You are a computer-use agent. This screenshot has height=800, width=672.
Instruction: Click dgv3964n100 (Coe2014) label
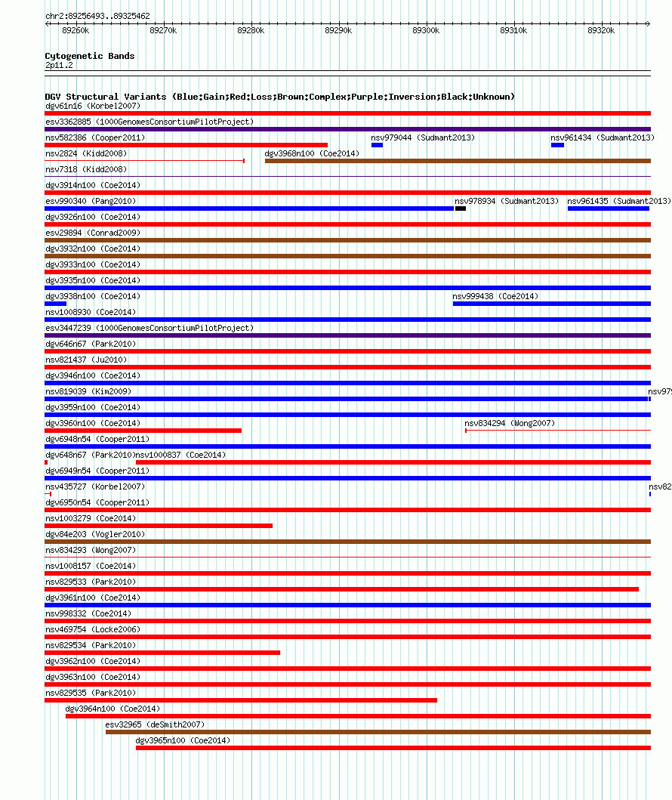tap(113, 709)
